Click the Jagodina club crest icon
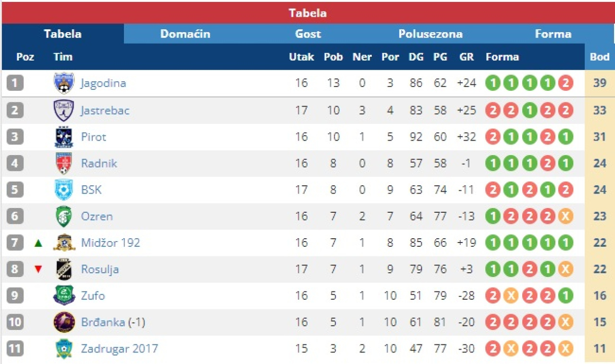The image size is (615, 364). click(x=64, y=83)
